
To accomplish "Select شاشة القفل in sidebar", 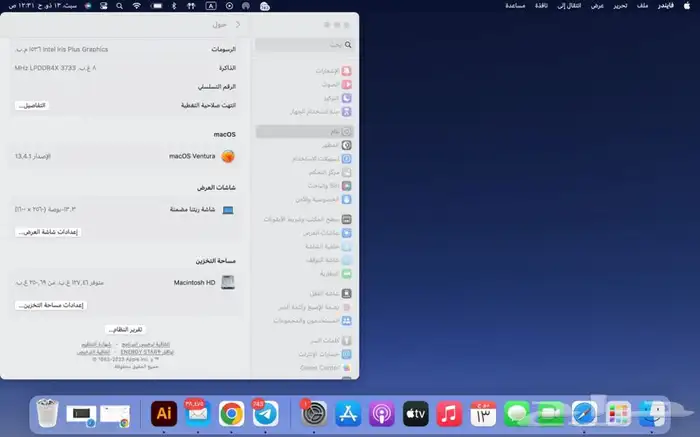I will pyautogui.click(x=304, y=293).
